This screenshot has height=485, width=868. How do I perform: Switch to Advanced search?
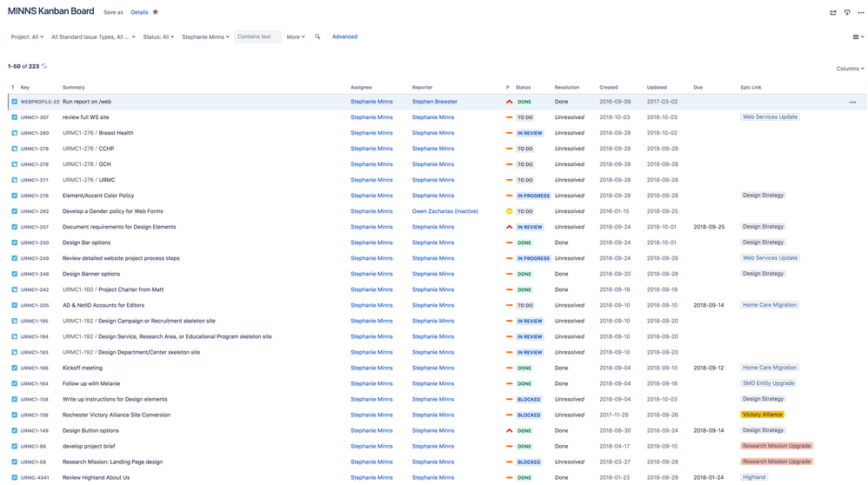coord(345,37)
